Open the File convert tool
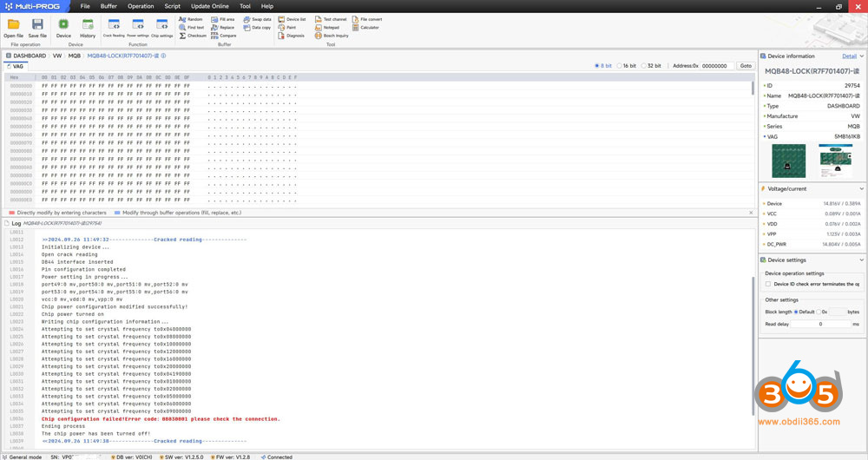 click(x=367, y=19)
